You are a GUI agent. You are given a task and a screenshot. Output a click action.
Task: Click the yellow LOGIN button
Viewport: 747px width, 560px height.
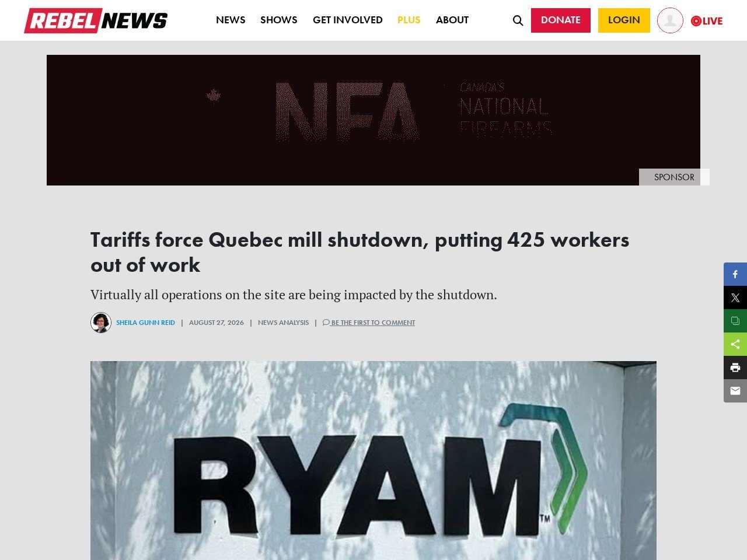coord(624,20)
